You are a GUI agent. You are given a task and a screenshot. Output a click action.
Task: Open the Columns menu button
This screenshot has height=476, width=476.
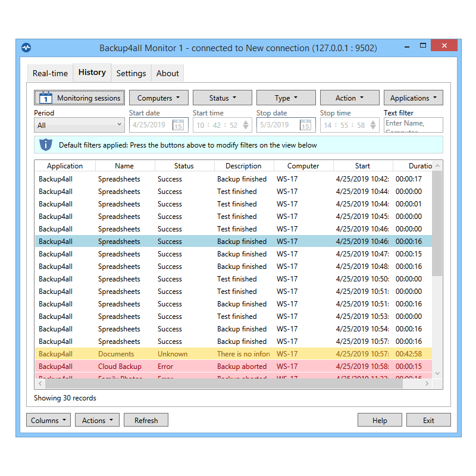(x=48, y=420)
